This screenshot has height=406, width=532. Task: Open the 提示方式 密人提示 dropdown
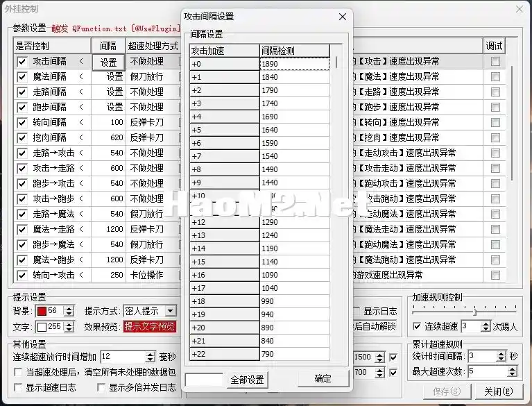[x=171, y=311]
